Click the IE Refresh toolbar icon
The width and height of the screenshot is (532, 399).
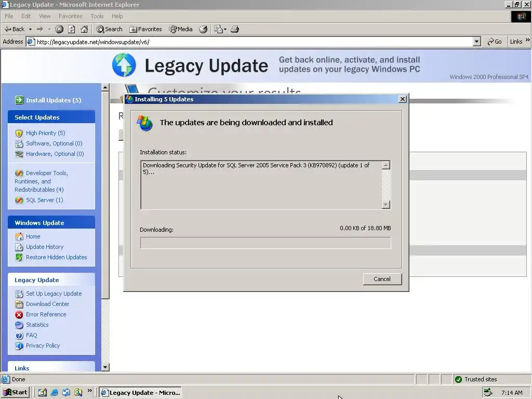[72, 29]
